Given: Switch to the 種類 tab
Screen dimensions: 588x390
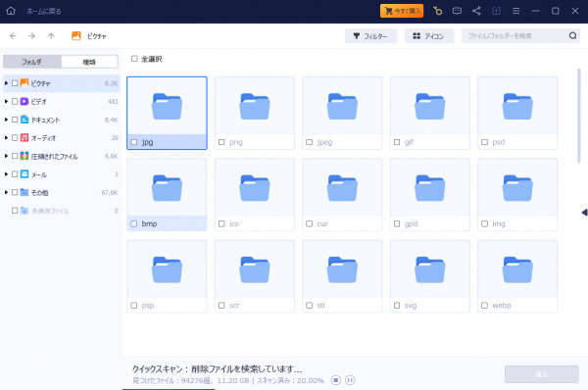Looking at the screenshot, I should 89,62.
